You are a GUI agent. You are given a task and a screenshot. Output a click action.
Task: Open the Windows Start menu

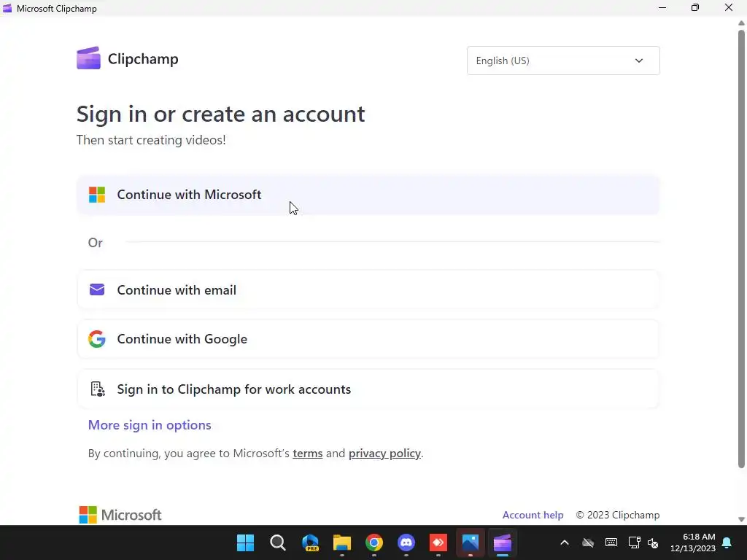pos(245,542)
